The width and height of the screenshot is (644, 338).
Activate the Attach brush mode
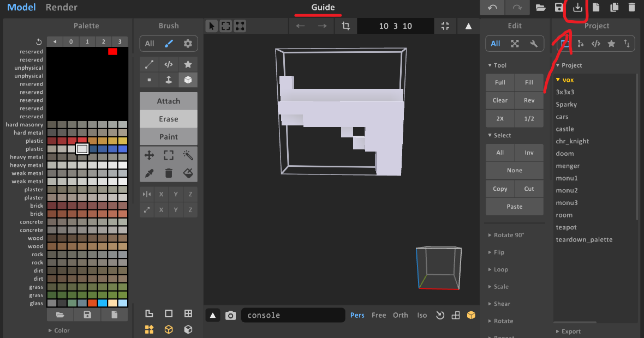tap(169, 101)
